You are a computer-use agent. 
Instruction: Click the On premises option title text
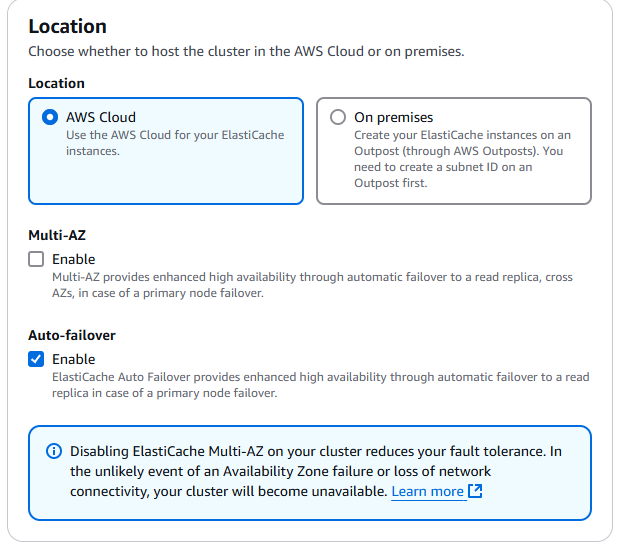[393, 117]
